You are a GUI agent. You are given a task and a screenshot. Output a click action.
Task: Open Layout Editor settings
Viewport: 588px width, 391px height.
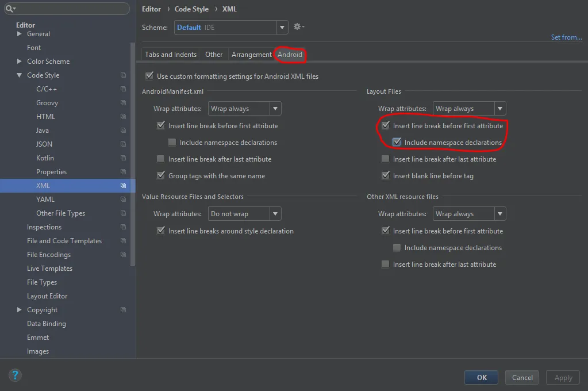point(47,296)
